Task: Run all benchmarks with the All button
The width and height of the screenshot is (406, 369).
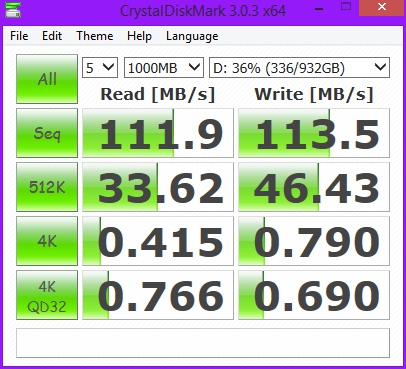Action: coord(47,79)
